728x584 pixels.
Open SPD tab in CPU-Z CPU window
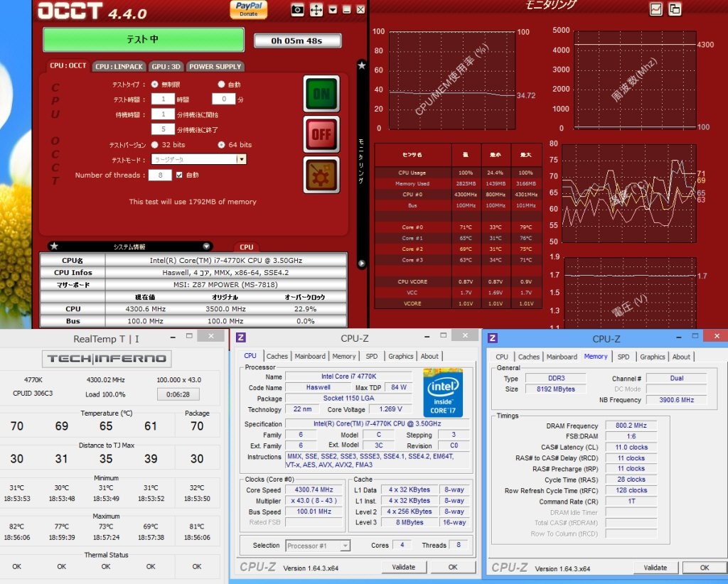coord(371,356)
